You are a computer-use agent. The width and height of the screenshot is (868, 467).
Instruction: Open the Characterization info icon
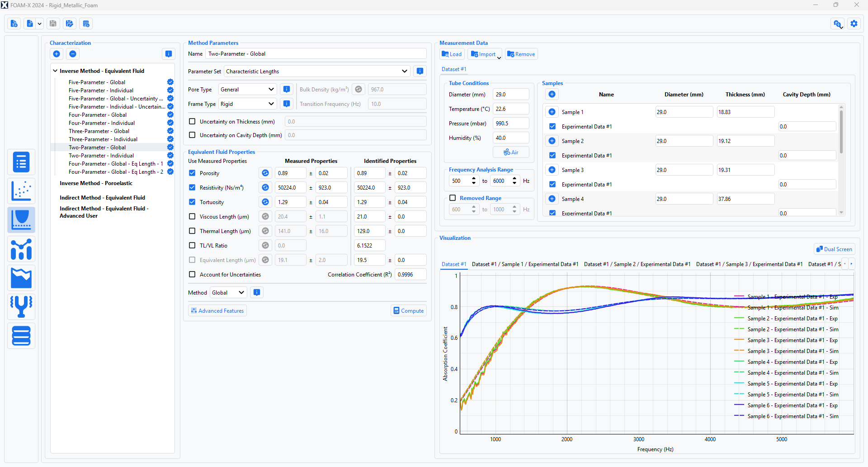click(x=169, y=54)
